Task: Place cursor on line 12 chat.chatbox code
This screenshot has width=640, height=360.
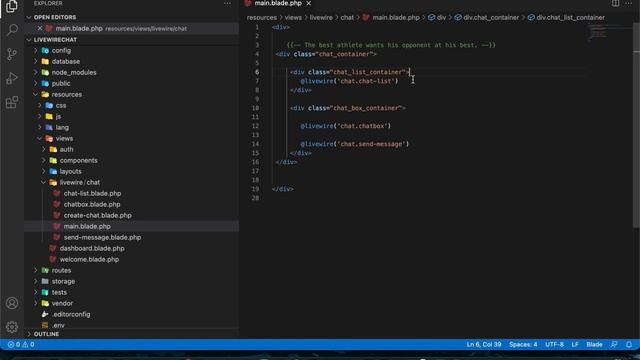Action: 345,126
